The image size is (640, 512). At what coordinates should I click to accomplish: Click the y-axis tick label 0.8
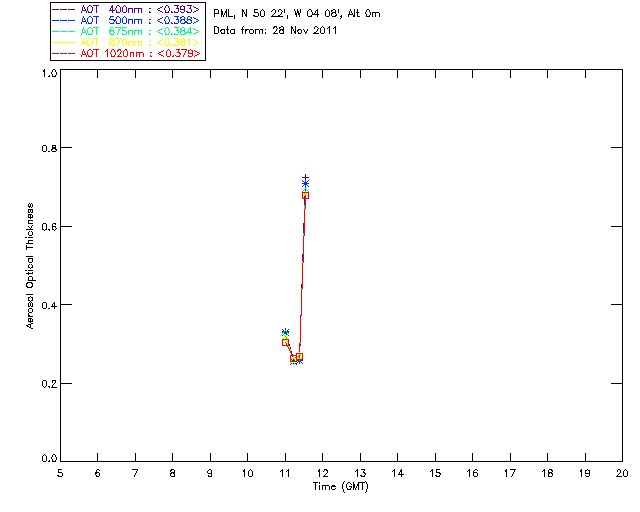click(49, 148)
